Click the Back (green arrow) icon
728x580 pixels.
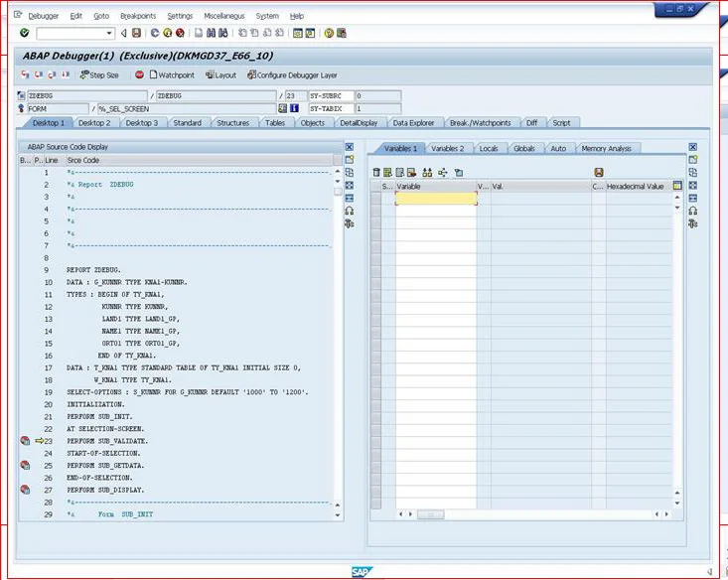pyautogui.click(x=155, y=33)
